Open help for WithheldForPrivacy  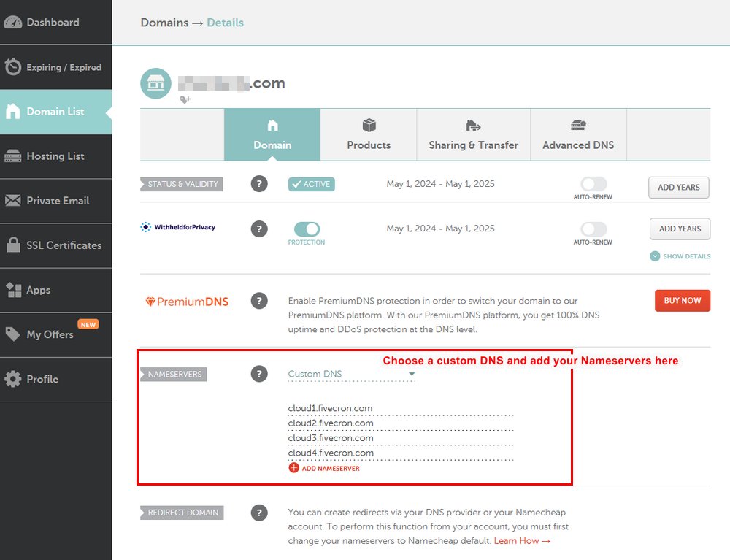259,229
